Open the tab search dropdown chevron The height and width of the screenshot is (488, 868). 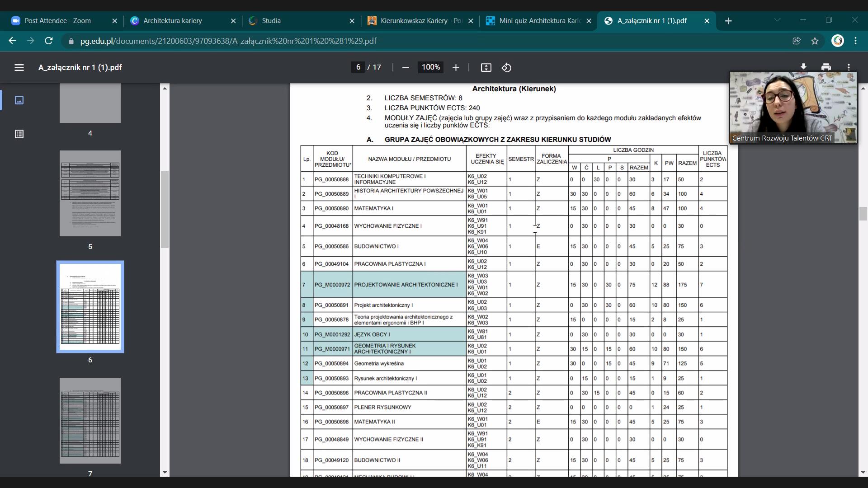777,20
